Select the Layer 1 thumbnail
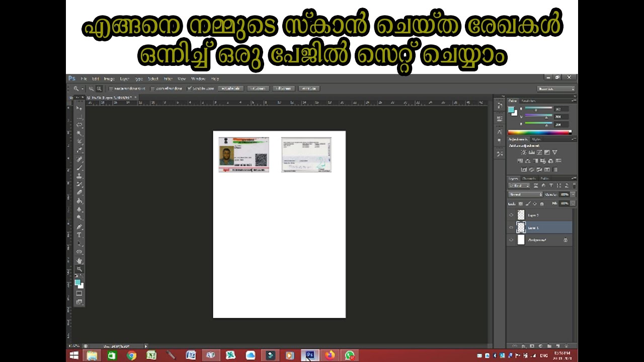The height and width of the screenshot is (362, 644). [x=521, y=228]
